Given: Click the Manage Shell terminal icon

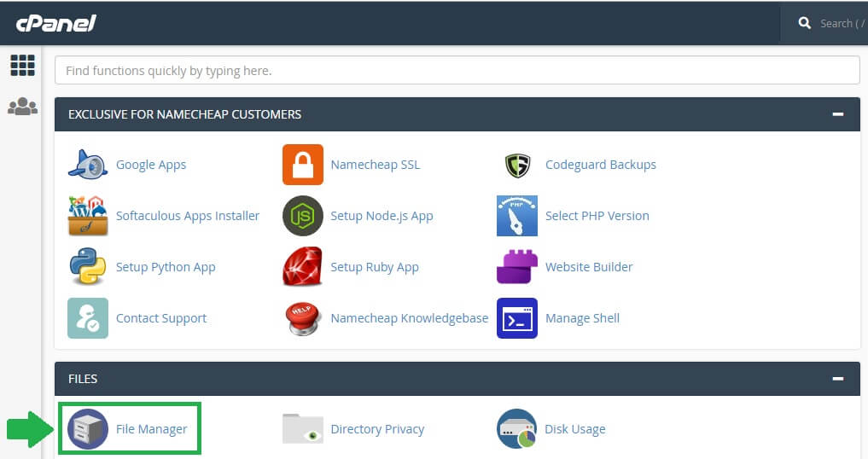Looking at the screenshot, I should click(517, 318).
